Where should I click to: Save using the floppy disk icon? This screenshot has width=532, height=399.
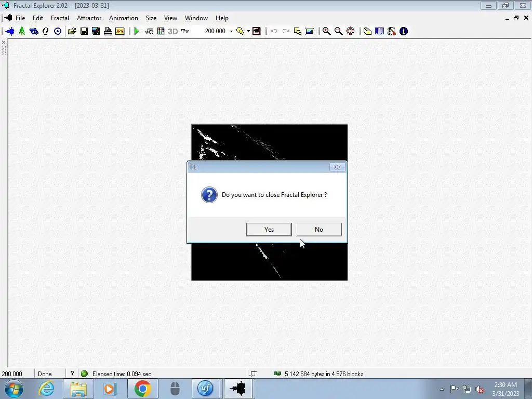click(84, 31)
